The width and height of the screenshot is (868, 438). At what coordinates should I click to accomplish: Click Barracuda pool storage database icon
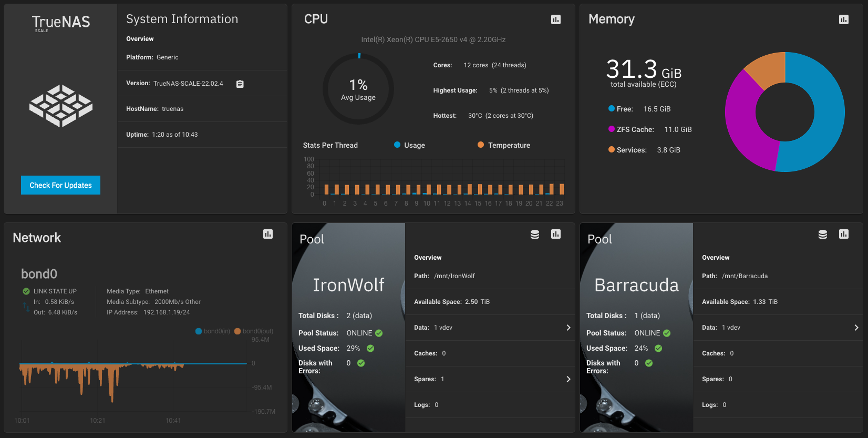(x=822, y=235)
